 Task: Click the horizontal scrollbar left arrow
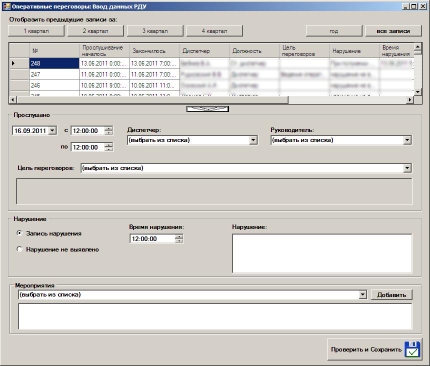click(x=13, y=100)
